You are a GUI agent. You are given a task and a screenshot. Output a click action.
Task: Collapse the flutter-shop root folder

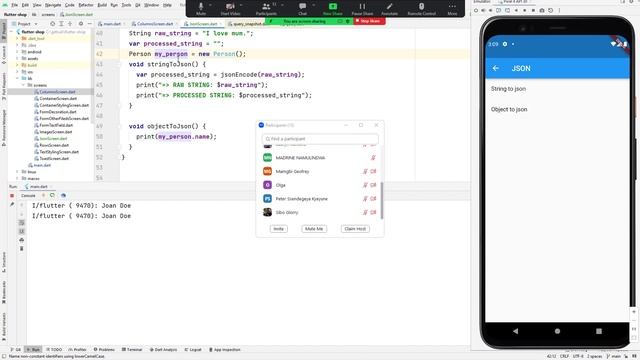click(12, 31)
